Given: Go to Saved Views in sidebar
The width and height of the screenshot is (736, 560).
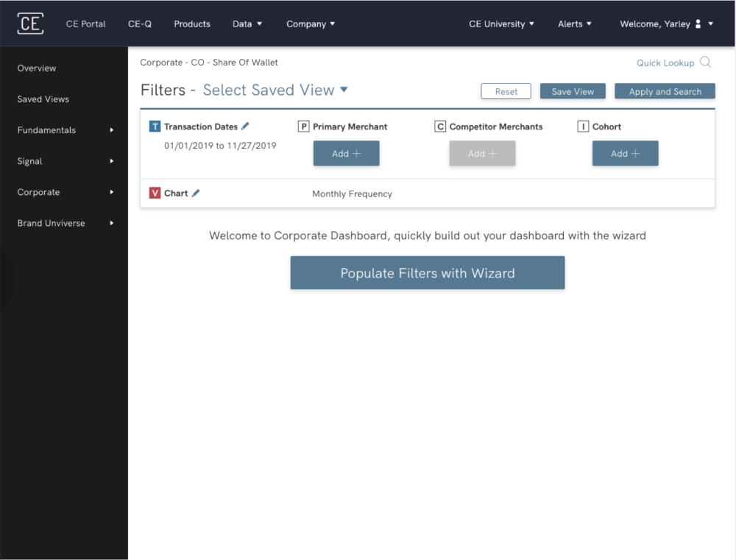Looking at the screenshot, I should click(x=43, y=99).
